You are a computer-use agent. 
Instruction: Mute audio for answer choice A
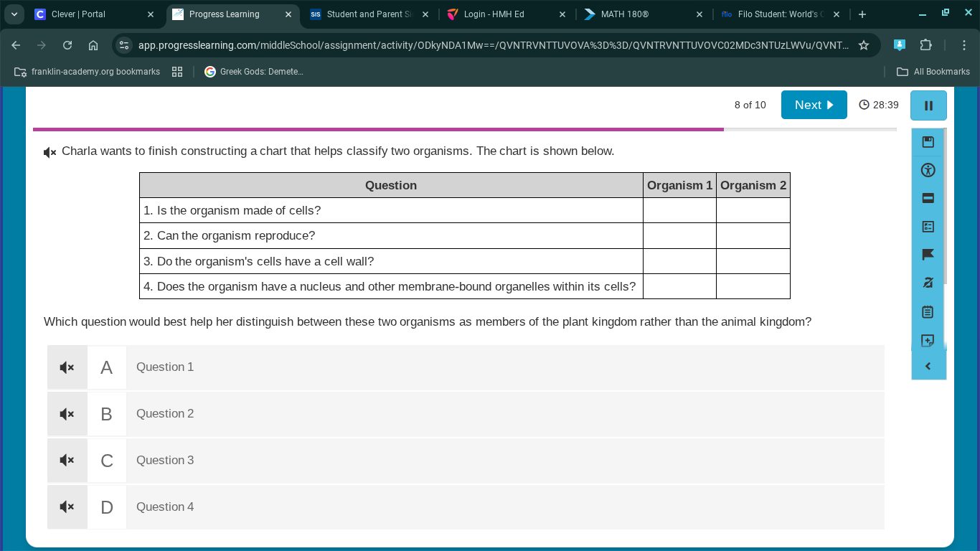click(67, 367)
